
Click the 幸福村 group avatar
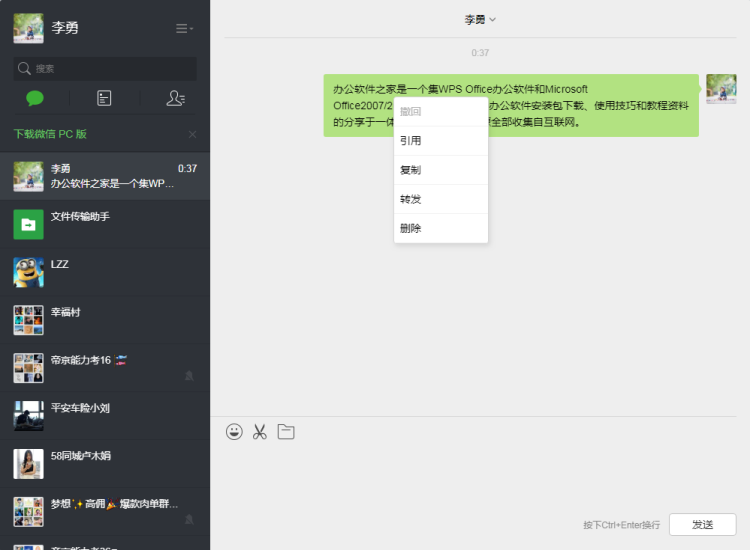(x=28, y=320)
